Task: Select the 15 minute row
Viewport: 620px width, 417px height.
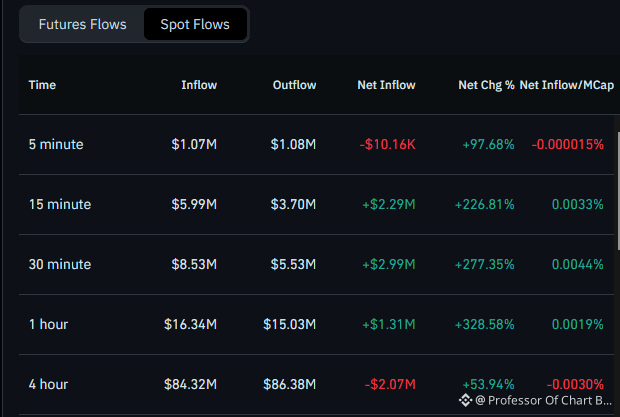Action: point(316,205)
